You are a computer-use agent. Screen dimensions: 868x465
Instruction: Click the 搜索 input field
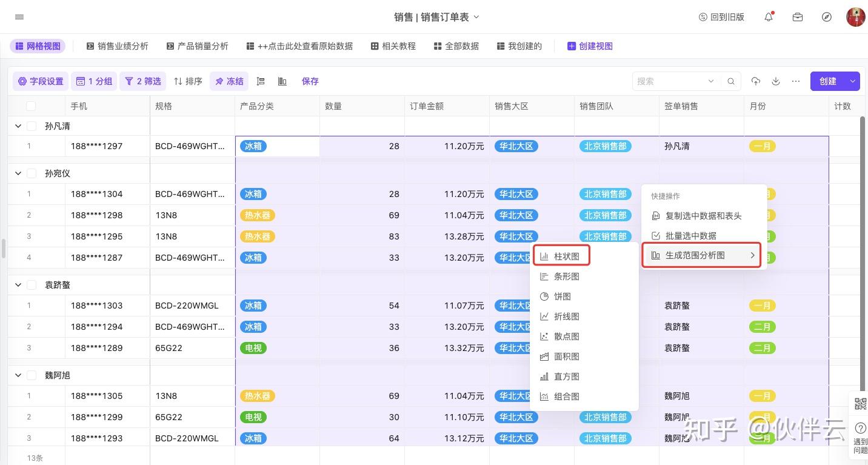coord(670,81)
